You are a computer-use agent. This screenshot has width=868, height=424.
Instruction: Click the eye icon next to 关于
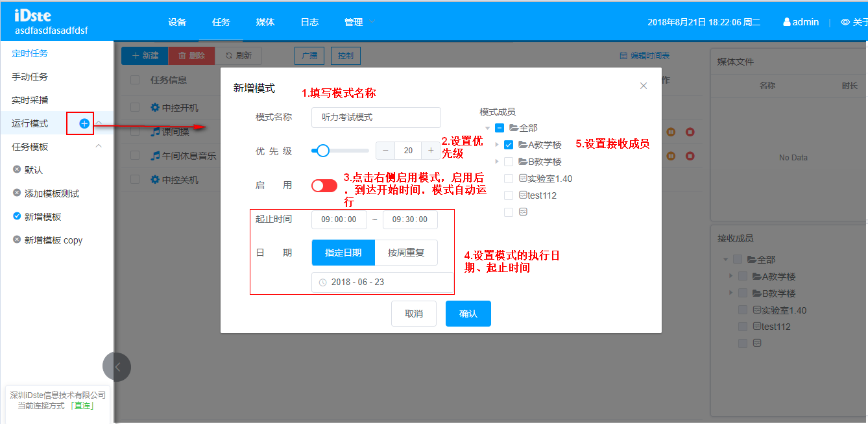[x=845, y=22]
